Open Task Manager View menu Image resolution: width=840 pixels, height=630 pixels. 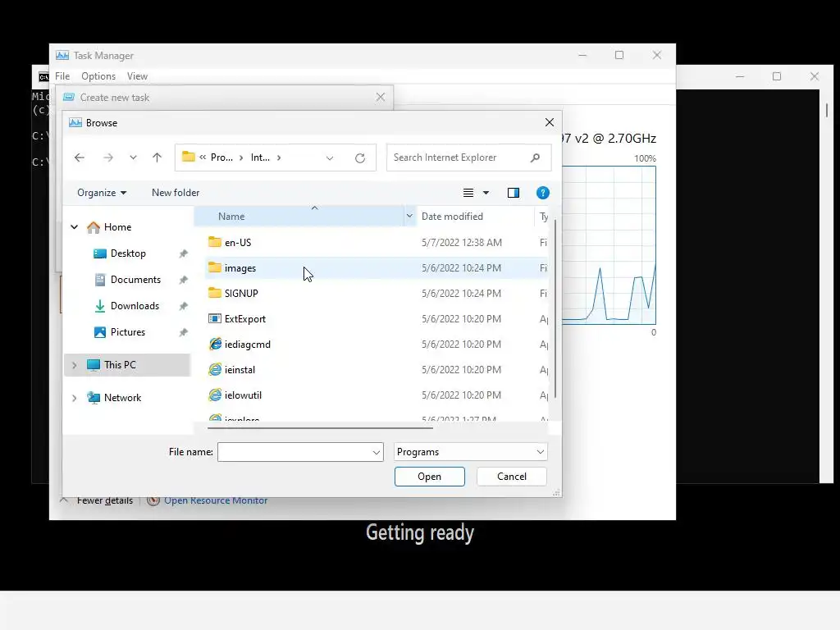pos(137,76)
